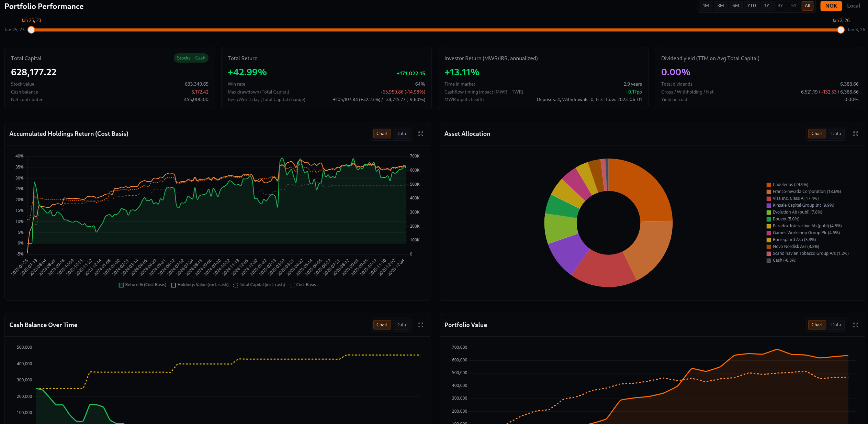This screenshot has width=868, height=424.
Task: Open the Data tab in Accumulated Holdings Return
Action: tap(401, 134)
